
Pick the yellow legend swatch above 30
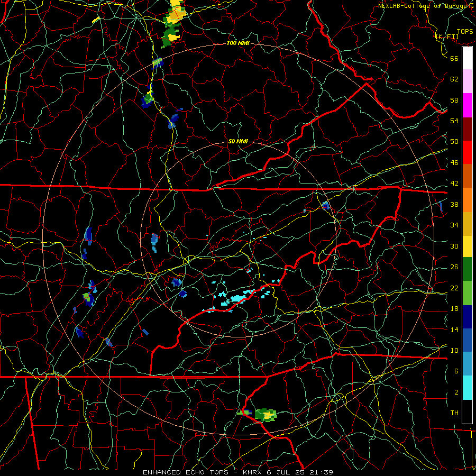tap(467, 246)
